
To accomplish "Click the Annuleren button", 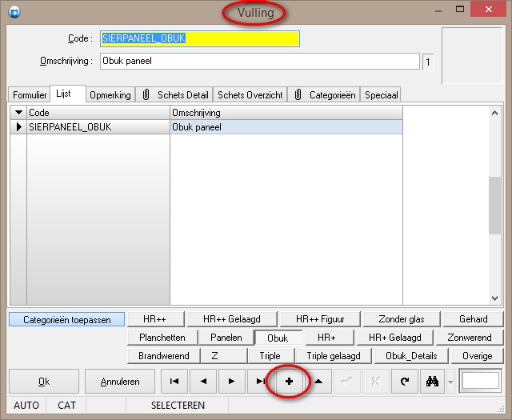I will [x=120, y=381].
